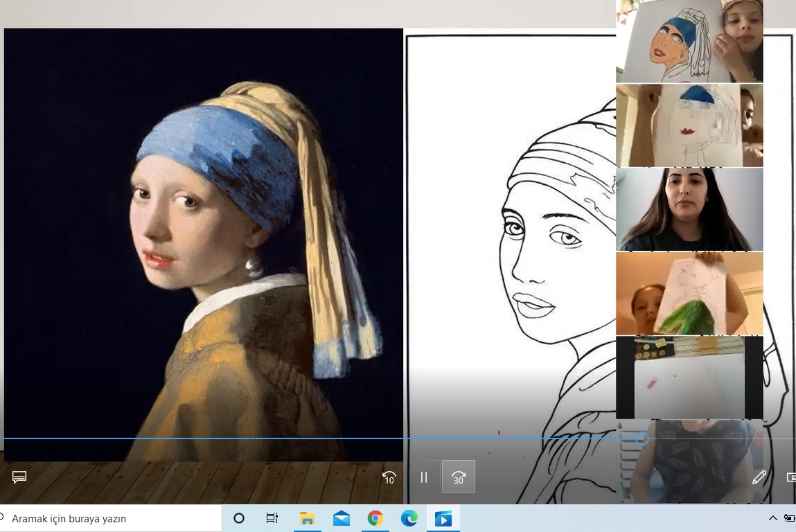796x532 pixels.
Task: Show hidden system tray icons
Action: pyautogui.click(x=772, y=518)
